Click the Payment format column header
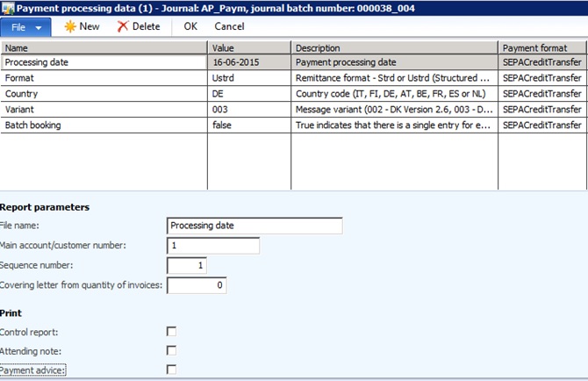This screenshot has width=588, height=381. (541, 47)
